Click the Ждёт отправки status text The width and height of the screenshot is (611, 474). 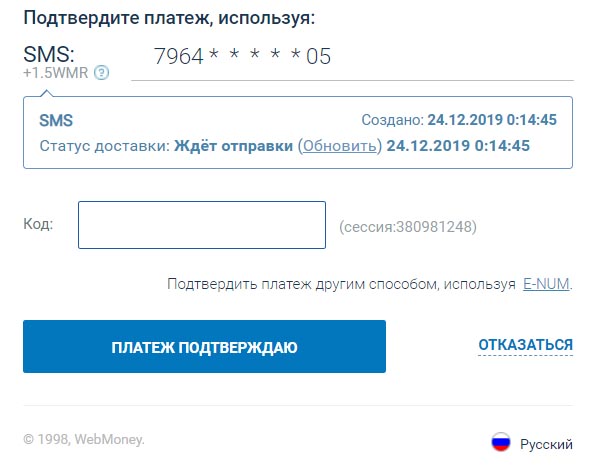233,145
